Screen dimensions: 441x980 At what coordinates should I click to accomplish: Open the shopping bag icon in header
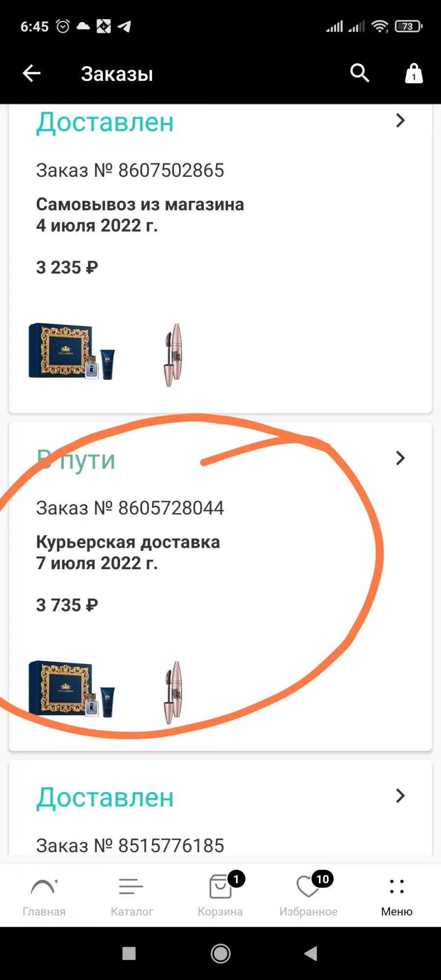coord(414,73)
